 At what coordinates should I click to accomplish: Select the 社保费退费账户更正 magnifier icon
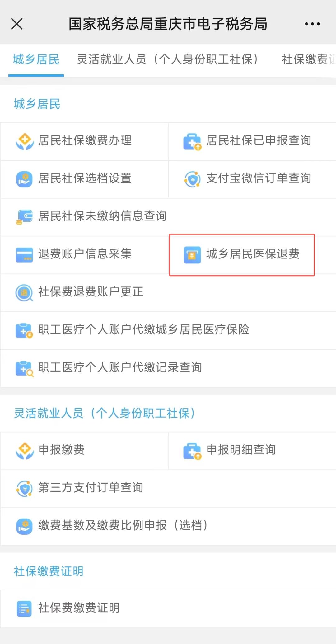[x=24, y=293]
